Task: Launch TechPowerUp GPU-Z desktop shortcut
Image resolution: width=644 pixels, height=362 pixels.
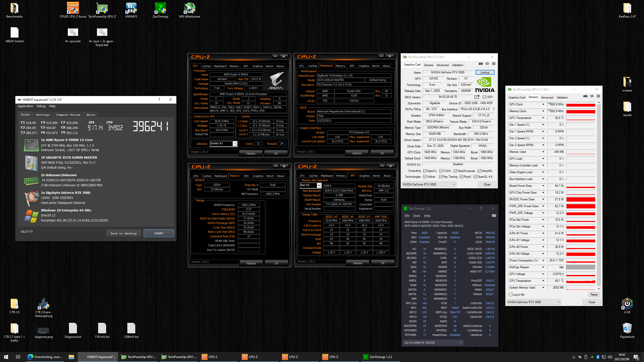Action: click(102, 10)
